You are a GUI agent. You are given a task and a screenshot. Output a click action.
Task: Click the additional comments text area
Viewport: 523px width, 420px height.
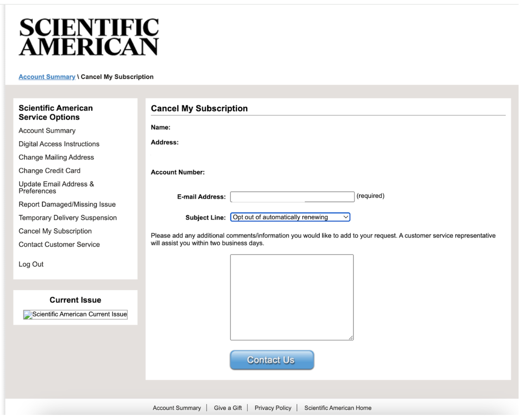tap(291, 297)
